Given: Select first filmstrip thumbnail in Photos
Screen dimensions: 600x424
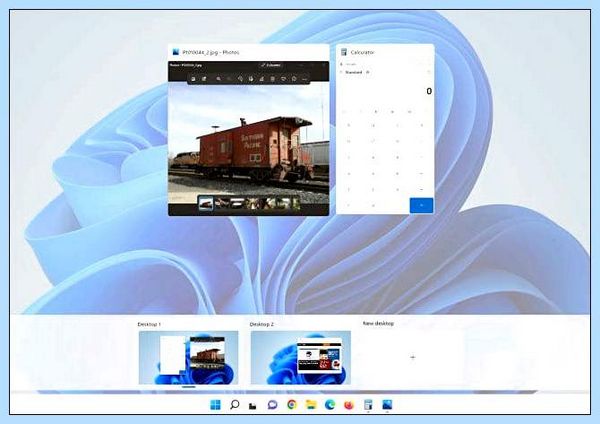Looking at the screenshot, I should [205, 203].
